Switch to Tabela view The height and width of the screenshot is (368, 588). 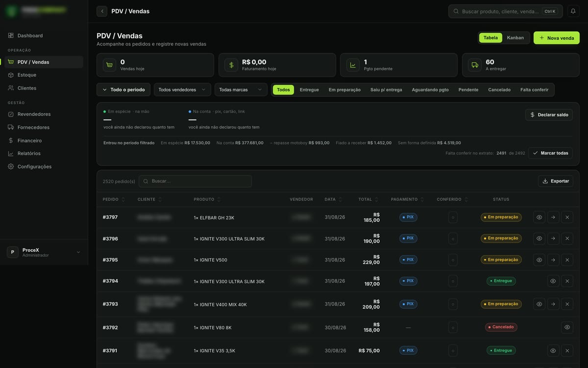point(490,38)
